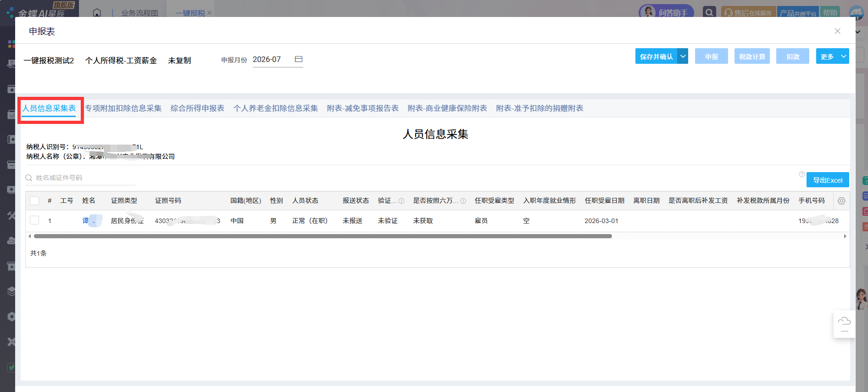
Task: Click the 扣款 button
Action: click(792, 56)
